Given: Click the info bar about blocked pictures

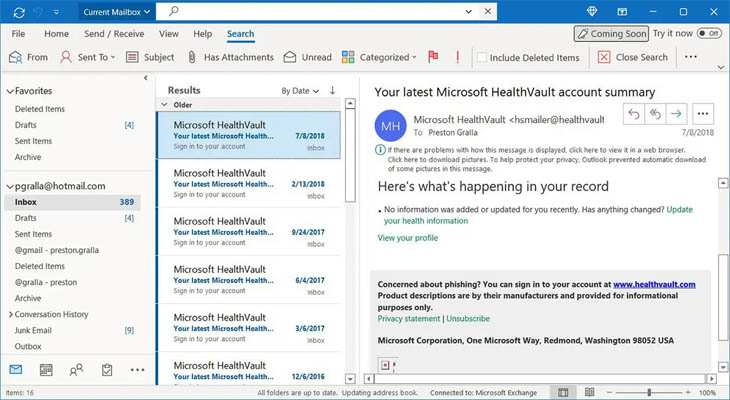Looking at the screenshot, I should [542, 159].
